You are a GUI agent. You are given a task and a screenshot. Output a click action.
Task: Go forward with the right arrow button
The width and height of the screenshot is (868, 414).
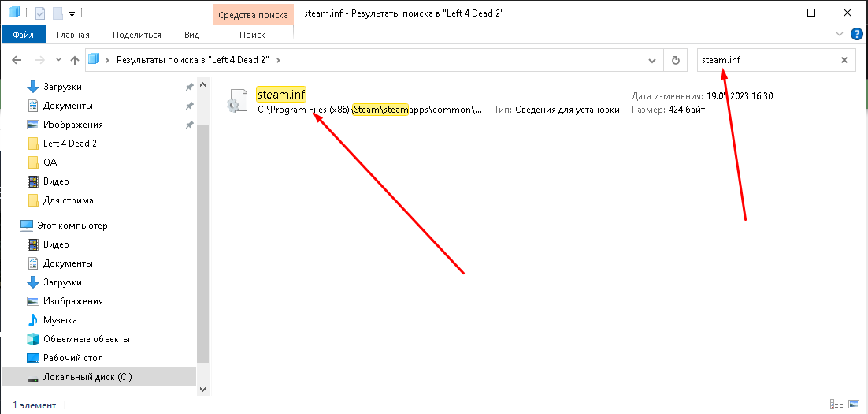[x=40, y=60]
